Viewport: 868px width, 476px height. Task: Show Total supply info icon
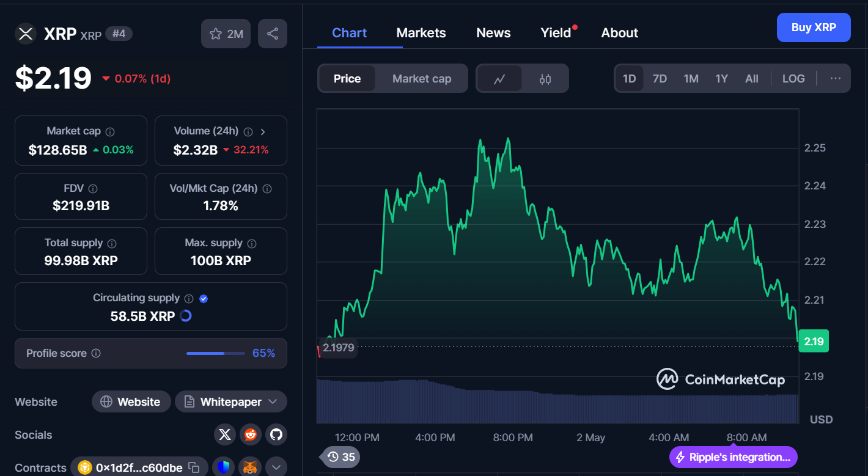tap(112, 243)
